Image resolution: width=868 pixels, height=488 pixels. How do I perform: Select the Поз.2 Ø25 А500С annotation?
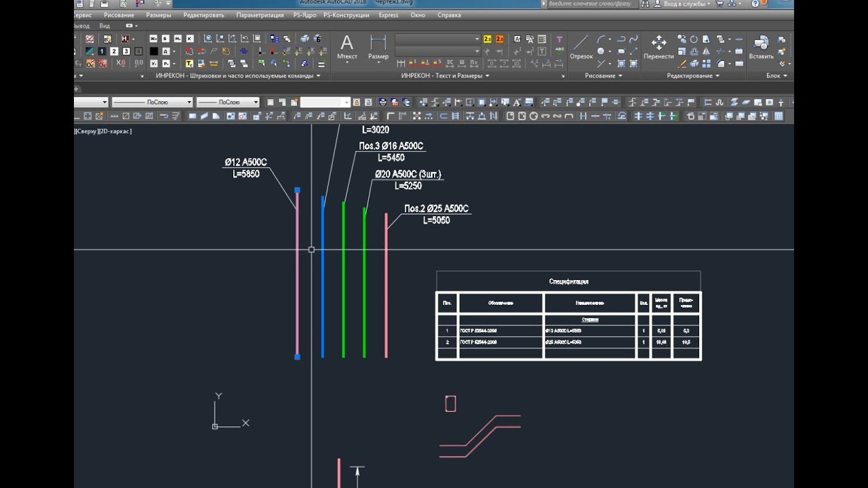click(x=437, y=209)
